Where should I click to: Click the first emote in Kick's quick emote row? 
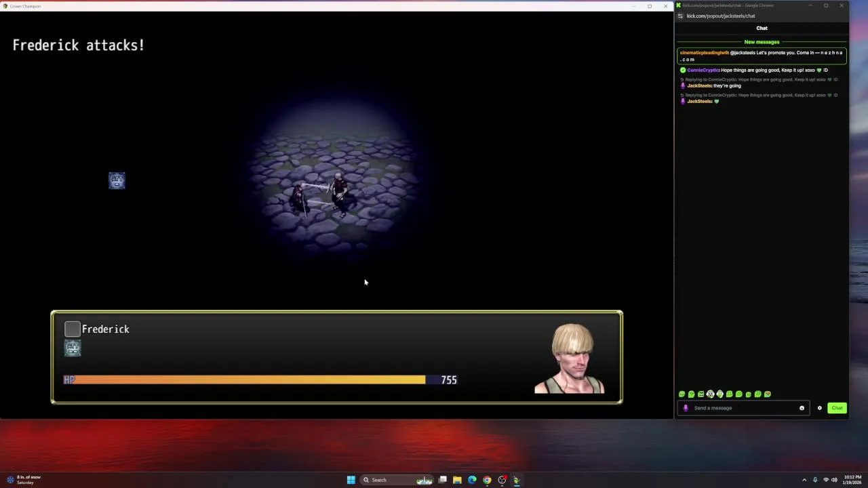(x=682, y=394)
